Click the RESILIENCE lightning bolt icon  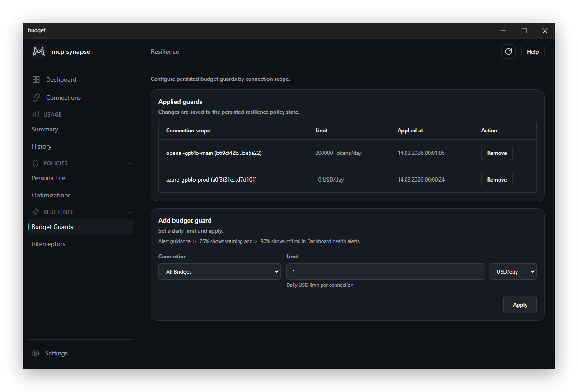click(x=35, y=211)
